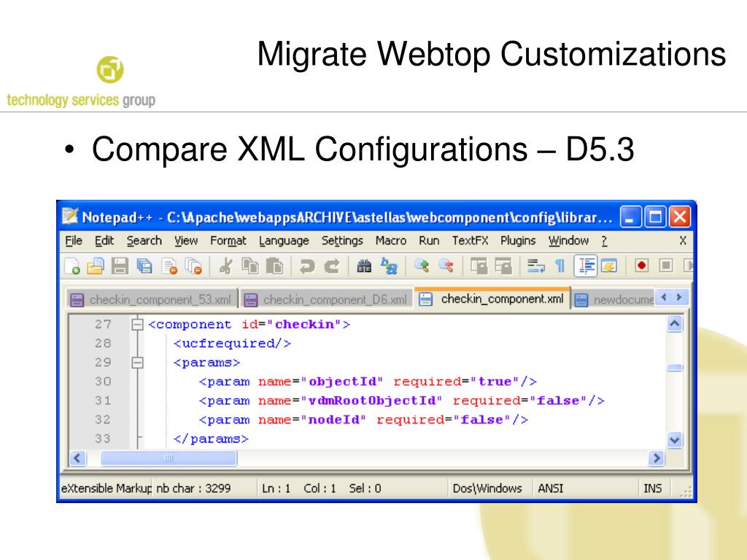Image resolution: width=747 pixels, height=560 pixels.
Task: Click the vertical scrollbar up arrow
Action: coord(675,324)
